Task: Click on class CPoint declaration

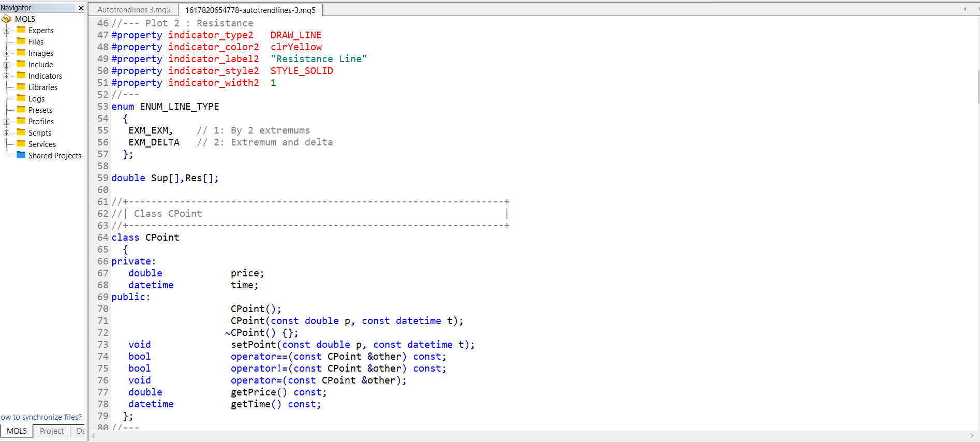Action: coord(145,238)
